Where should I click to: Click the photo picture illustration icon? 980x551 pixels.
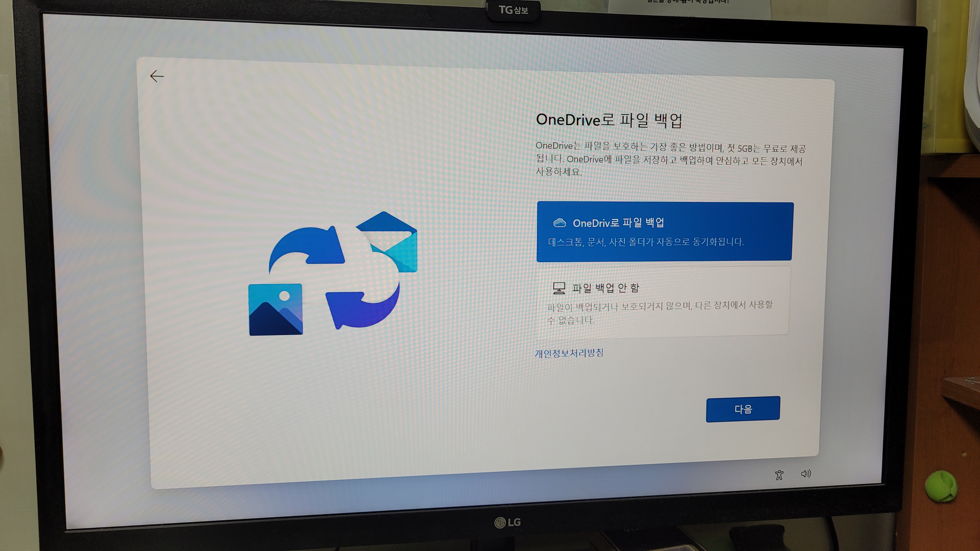coord(275,309)
